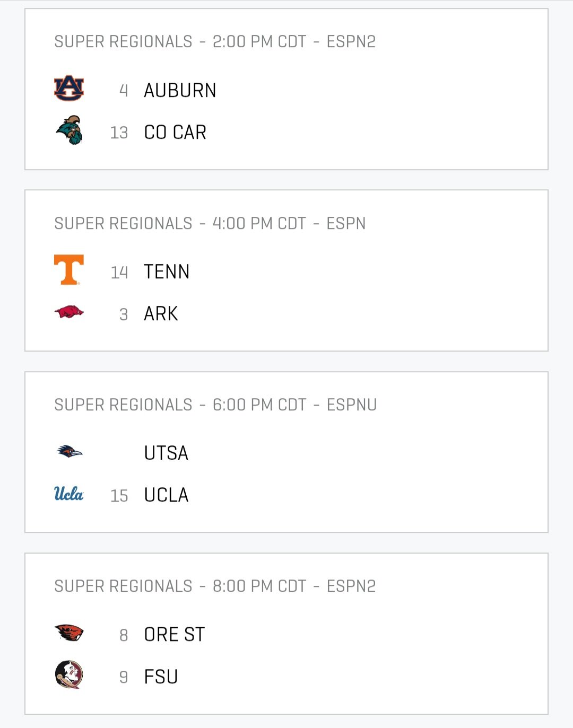573x728 pixels.
Task: Click the Florida State Seminoles logo
Action: 69,675
